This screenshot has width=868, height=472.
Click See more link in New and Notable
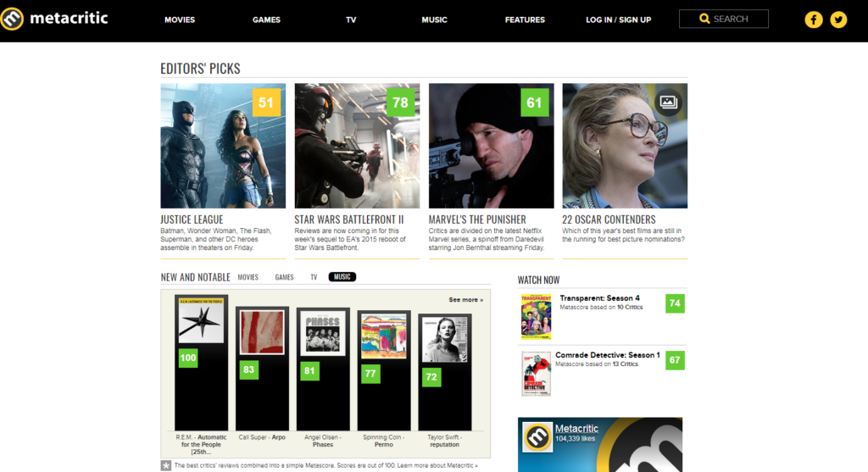(x=465, y=299)
